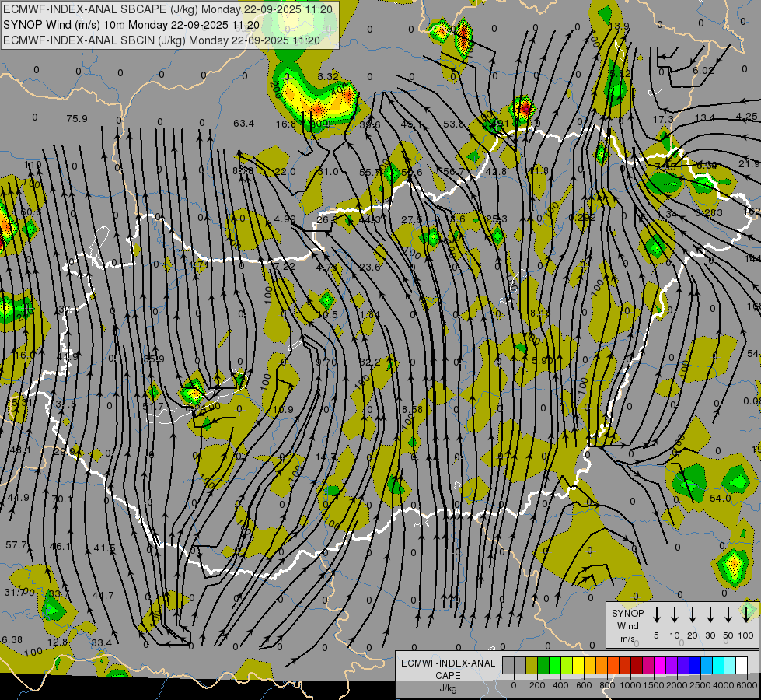Pick the 50 m/s wind arrow symbol
Screen dimensions: 761x700
(728, 614)
